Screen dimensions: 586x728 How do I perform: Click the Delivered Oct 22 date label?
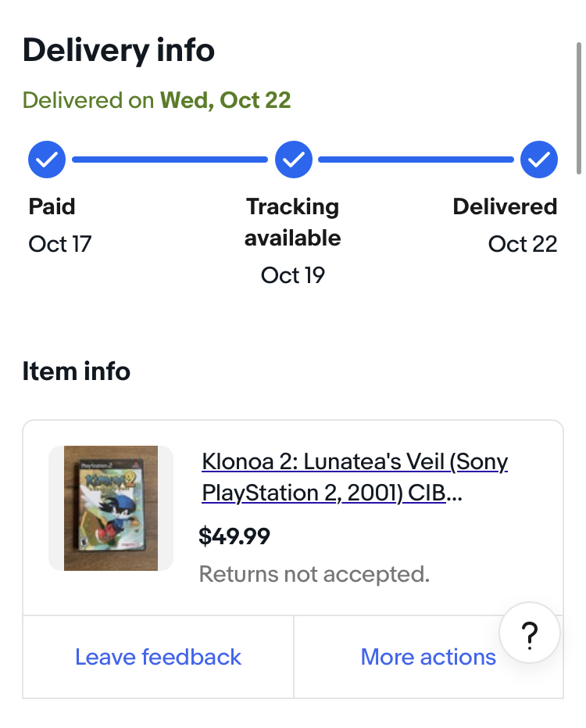coord(523,244)
